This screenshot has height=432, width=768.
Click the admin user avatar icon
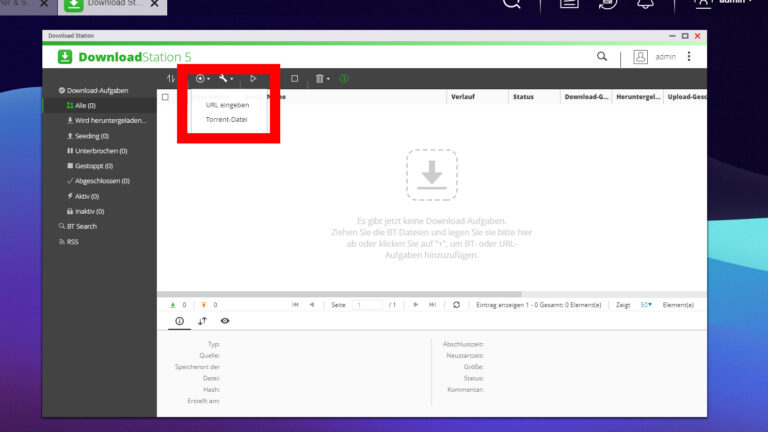(x=640, y=57)
